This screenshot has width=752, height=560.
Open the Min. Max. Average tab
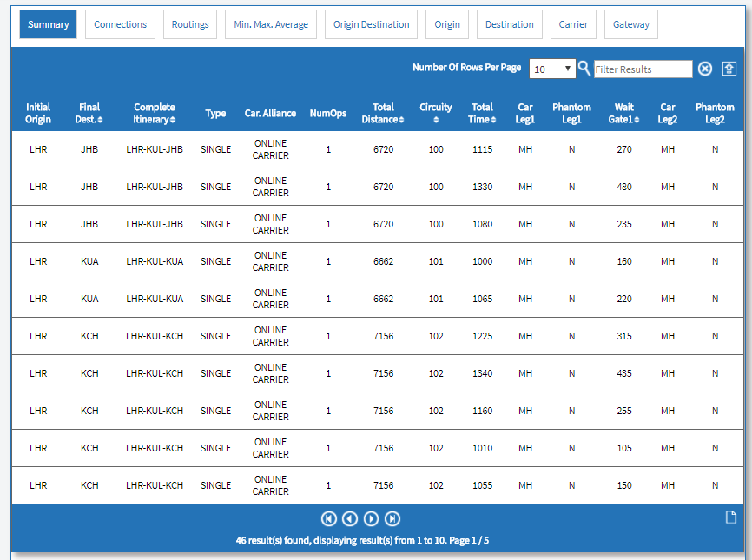pyautogui.click(x=271, y=24)
